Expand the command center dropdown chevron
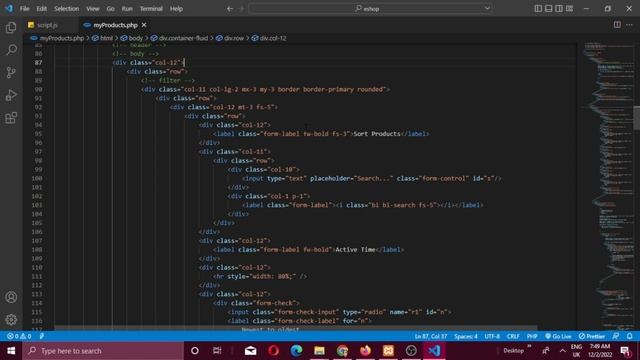640x360 pixels. pos(487,9)
